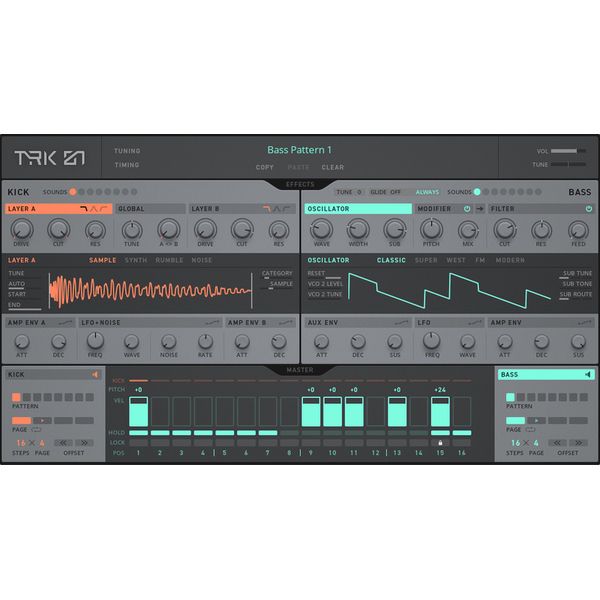600x600 pixels.
Task: Click the Paste pattern button
Action: click(x=298, y=167)
